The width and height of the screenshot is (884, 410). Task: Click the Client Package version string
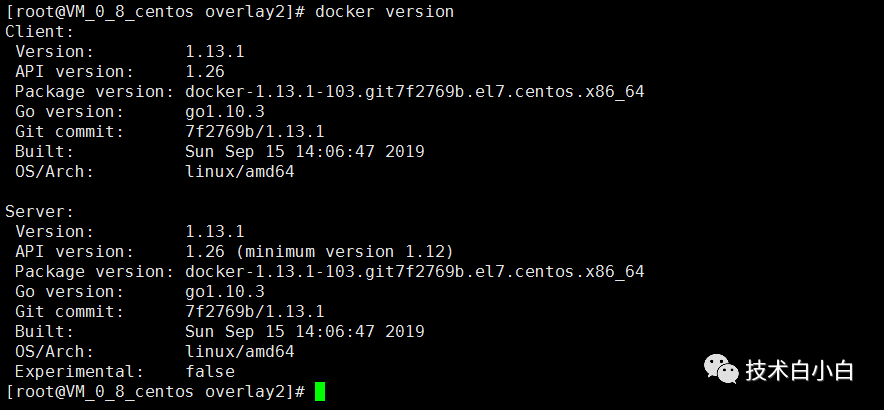414,92
